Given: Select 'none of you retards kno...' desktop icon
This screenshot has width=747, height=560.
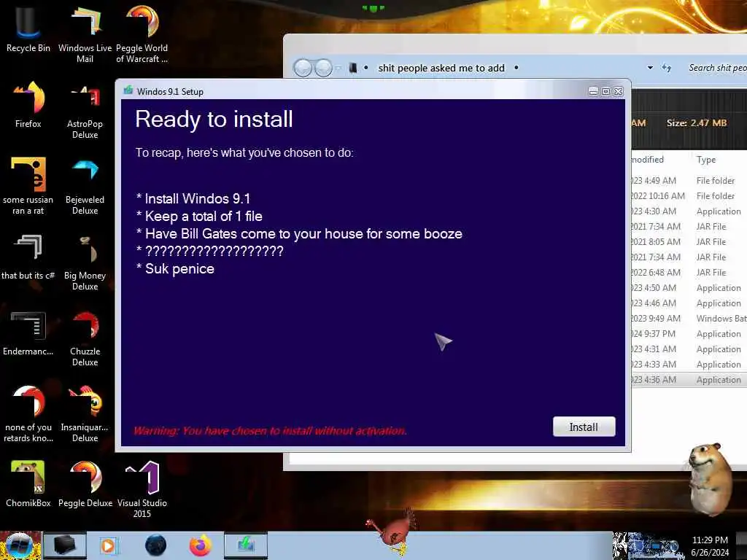Looking at the screenshot, I should [28, 413].
